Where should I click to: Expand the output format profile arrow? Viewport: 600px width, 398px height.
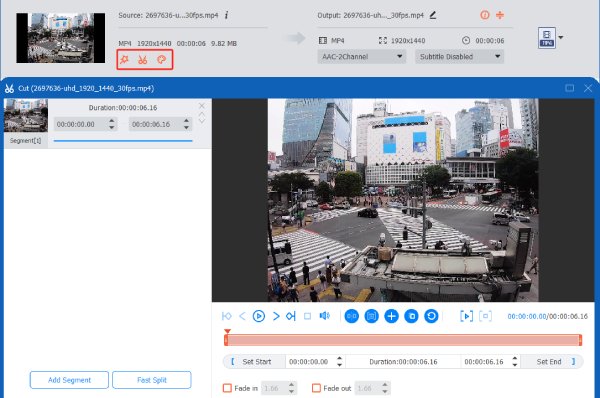point(561,38)
